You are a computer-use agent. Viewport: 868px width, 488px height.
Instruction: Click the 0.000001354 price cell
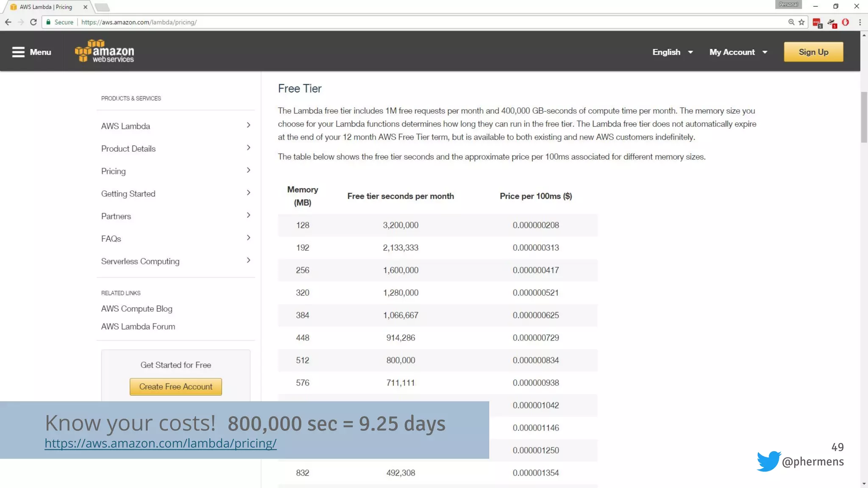point(536,473)
